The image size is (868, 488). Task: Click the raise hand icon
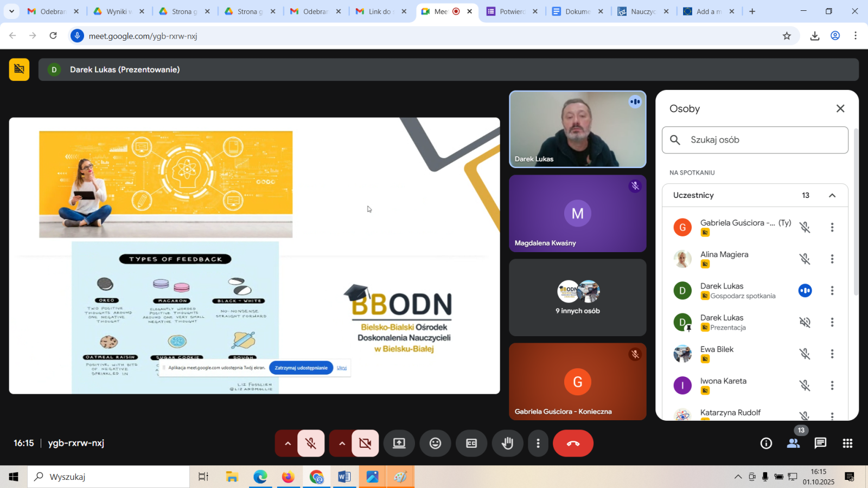click(507, 444)
